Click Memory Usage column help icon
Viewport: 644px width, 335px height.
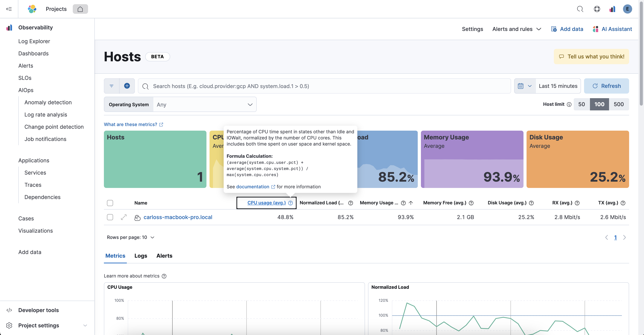coord(403,203)
